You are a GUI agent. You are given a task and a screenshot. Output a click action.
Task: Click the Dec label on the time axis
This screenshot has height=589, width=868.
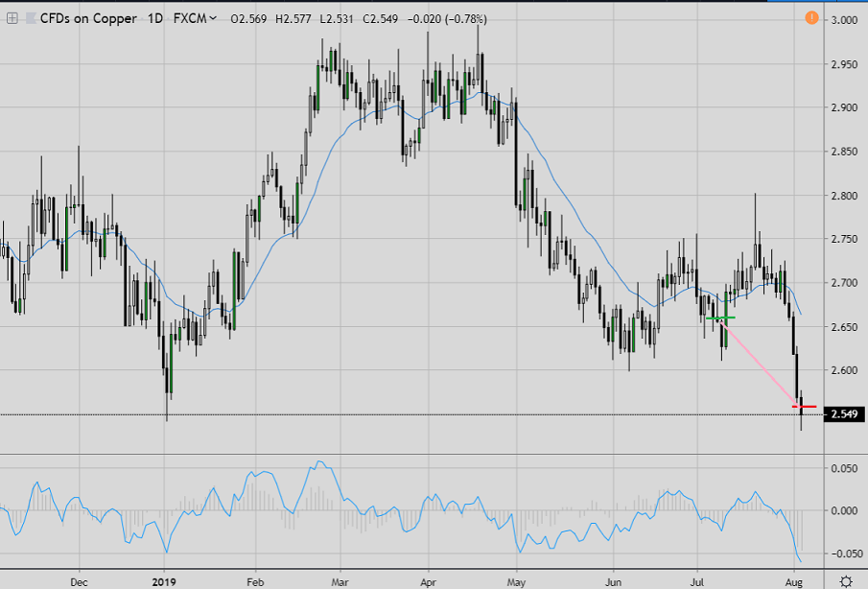[80, 582]
